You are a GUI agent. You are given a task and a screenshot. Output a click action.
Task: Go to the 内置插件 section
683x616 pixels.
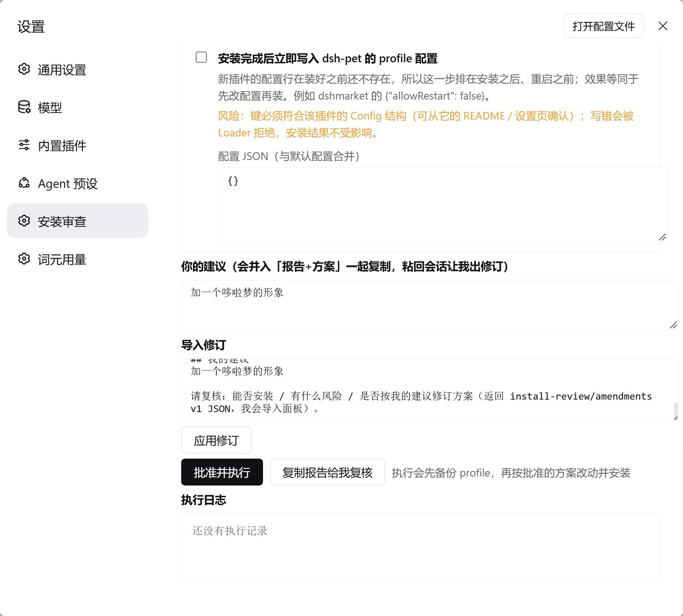(78, 145)
